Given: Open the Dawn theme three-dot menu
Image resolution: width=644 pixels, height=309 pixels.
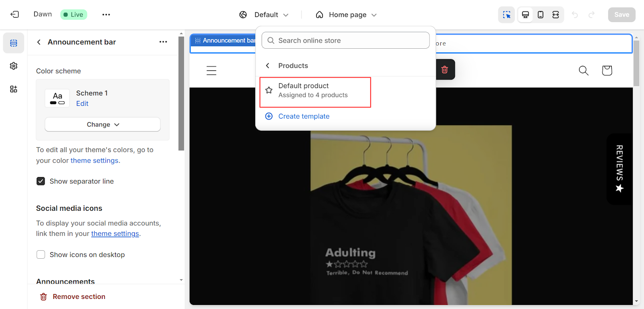Looking at the screenshot, I should coord(106,14).
